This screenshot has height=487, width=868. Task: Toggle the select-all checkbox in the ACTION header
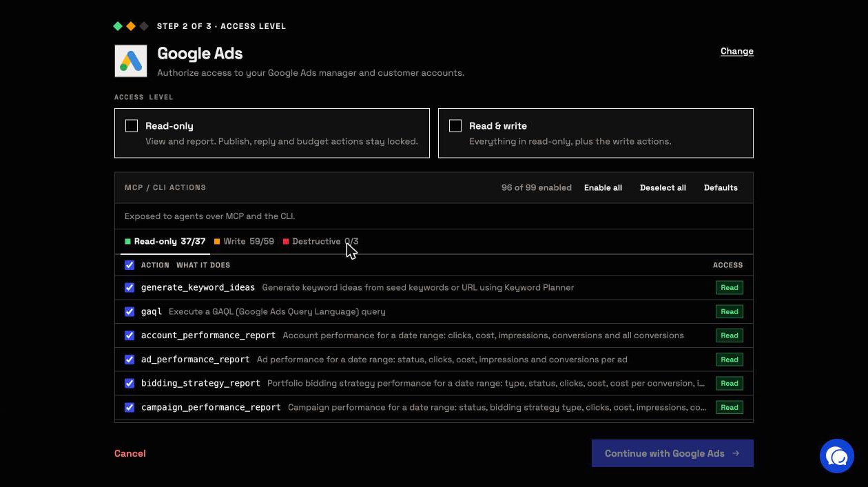130,265
